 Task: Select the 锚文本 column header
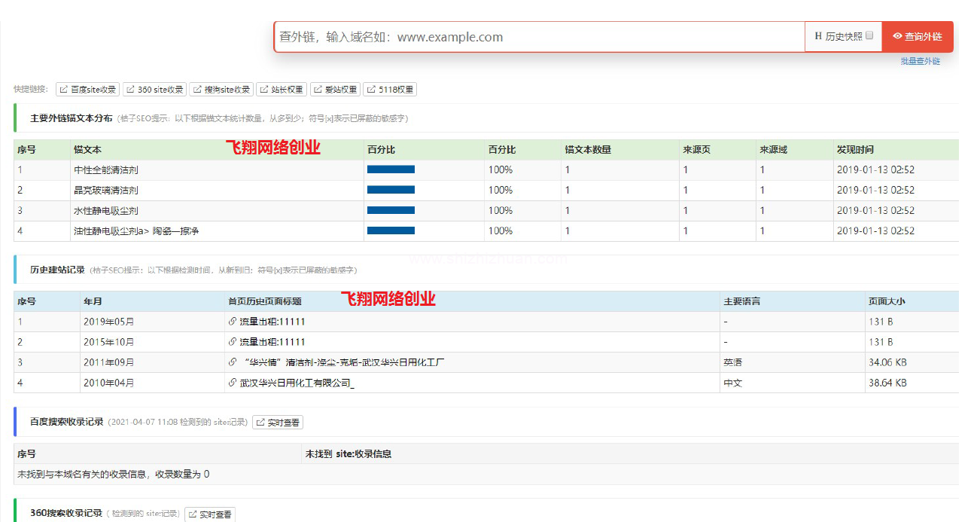(87, 150)
